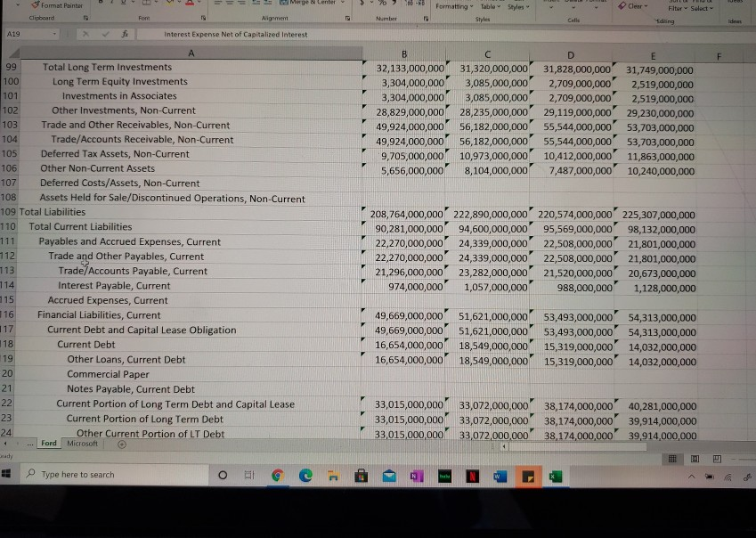Expand the Conditional Formatting dropdown
The width and height of the screenshot is (756, 538).
point(454,6)
